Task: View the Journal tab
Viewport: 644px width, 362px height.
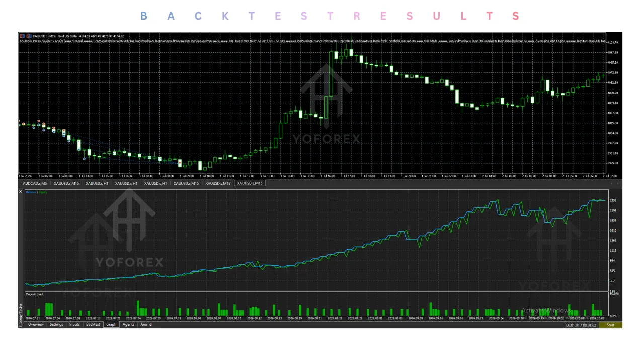Action: pyautogui.click(x=146, y=325)
